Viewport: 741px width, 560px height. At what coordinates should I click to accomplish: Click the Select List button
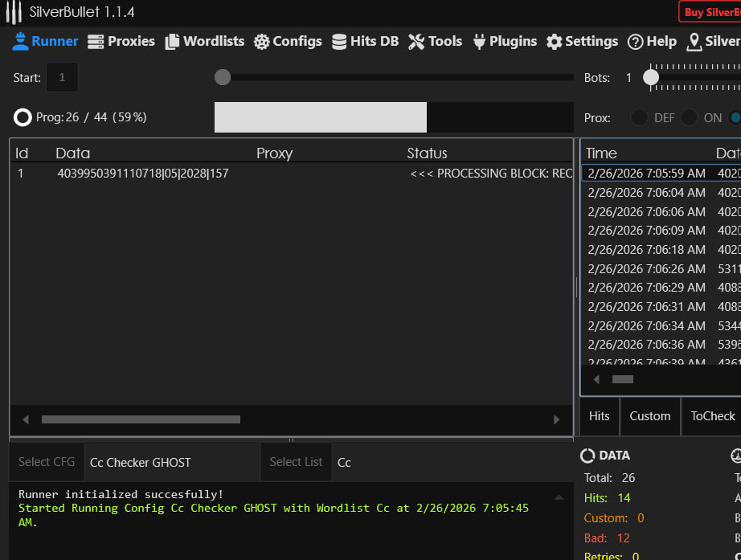click(296, 462)
